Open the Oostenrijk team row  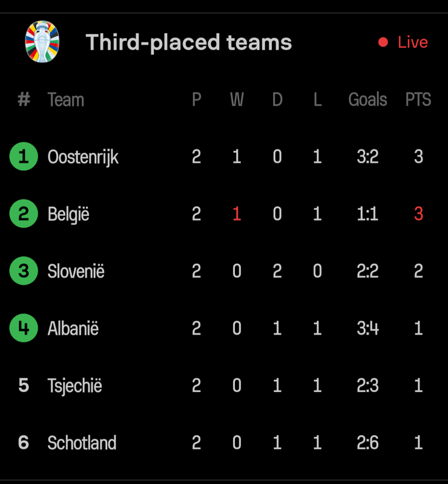[x=83, y=157]
